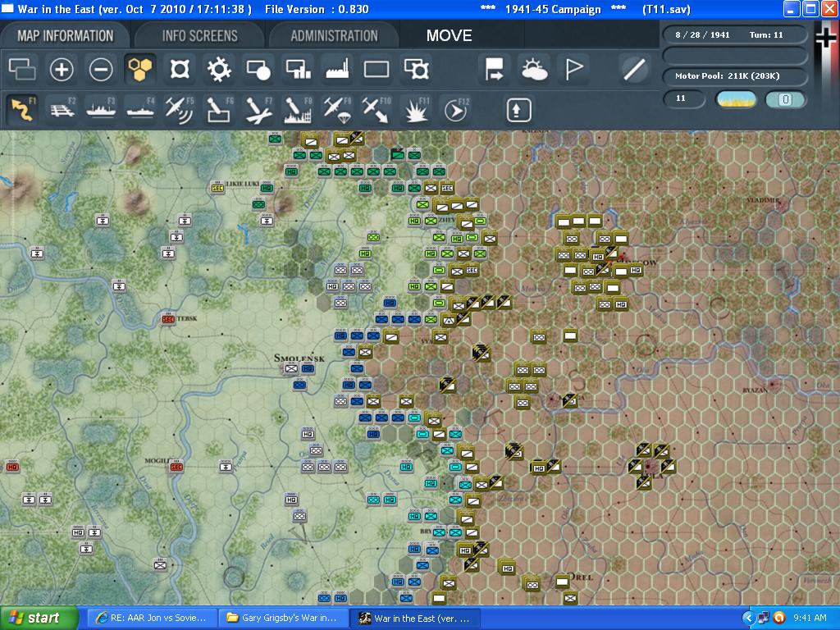Toggle the overlapping rectangles unit display icon
The width and height of the screenshot is (840, 630).
tap(22, 70)
